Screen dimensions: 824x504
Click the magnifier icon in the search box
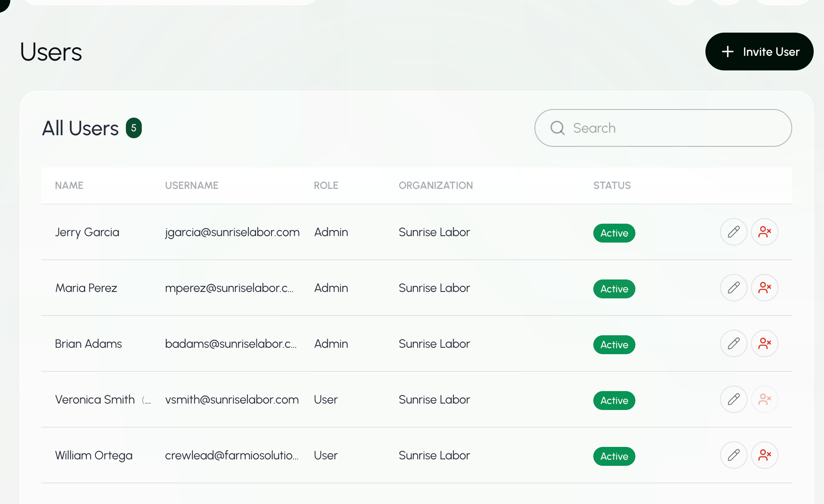pos(557,128)
